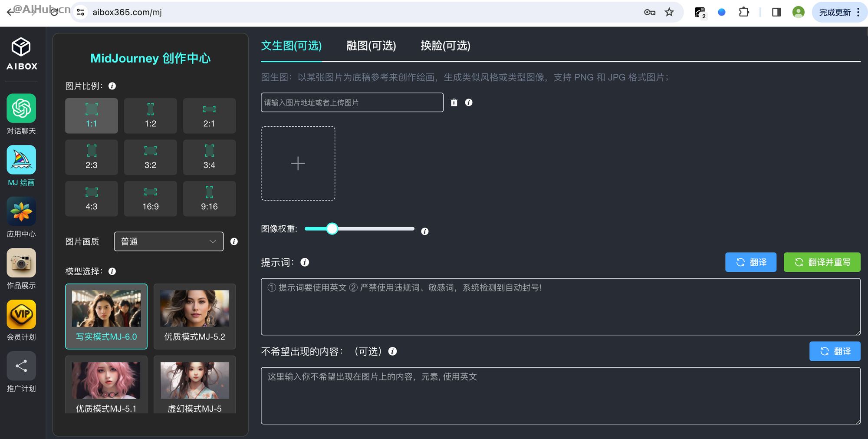
Task: Select the 16:9 aspect ratio
Action: coord(151,198)
